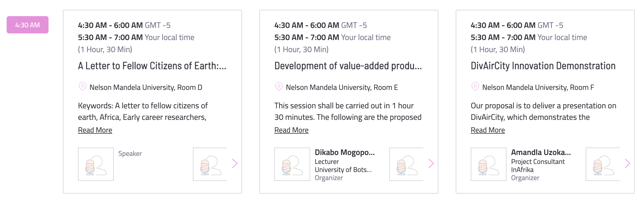Screen dimensions: 644x204
Task: Click the second speaker avatar in Room D card
Action: click(210, 164)
